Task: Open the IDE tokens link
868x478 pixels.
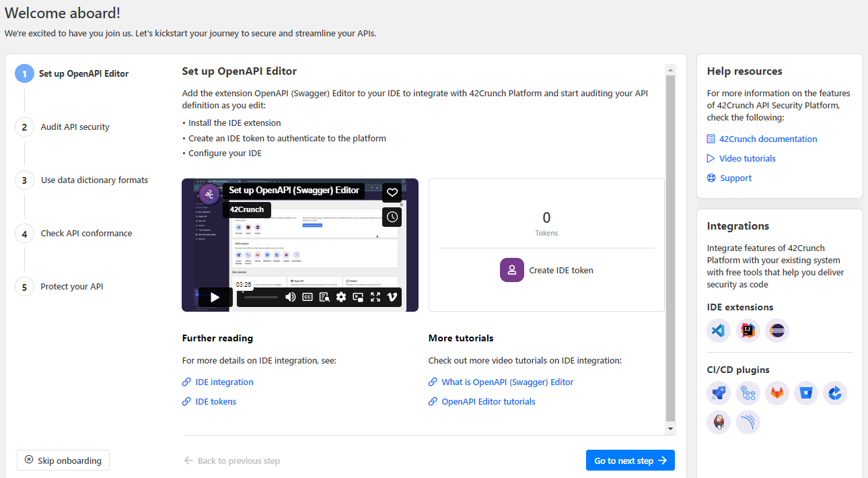Action: coord(209,401)
